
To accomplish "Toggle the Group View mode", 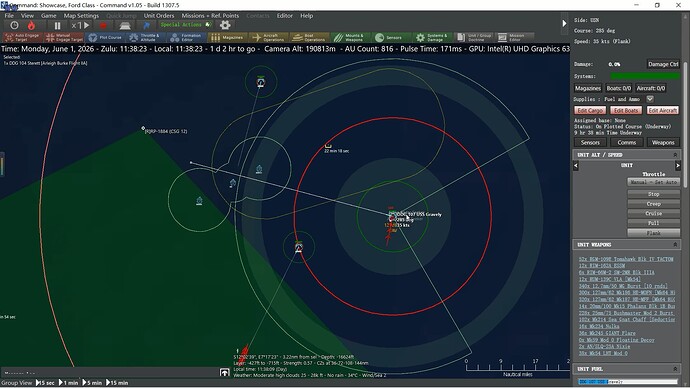I will [x=17, y=383].
